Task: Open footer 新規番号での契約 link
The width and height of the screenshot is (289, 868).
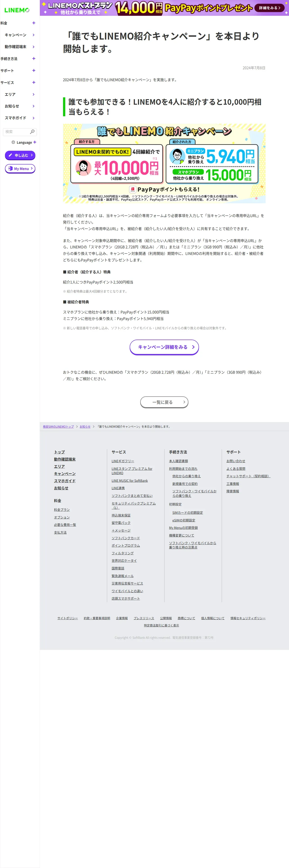Action: tap(185, 484)
